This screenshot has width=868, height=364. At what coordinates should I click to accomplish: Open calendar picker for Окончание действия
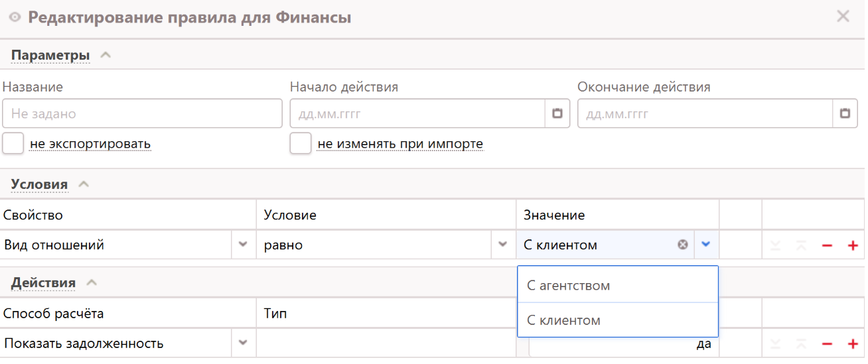pos(845,113)
